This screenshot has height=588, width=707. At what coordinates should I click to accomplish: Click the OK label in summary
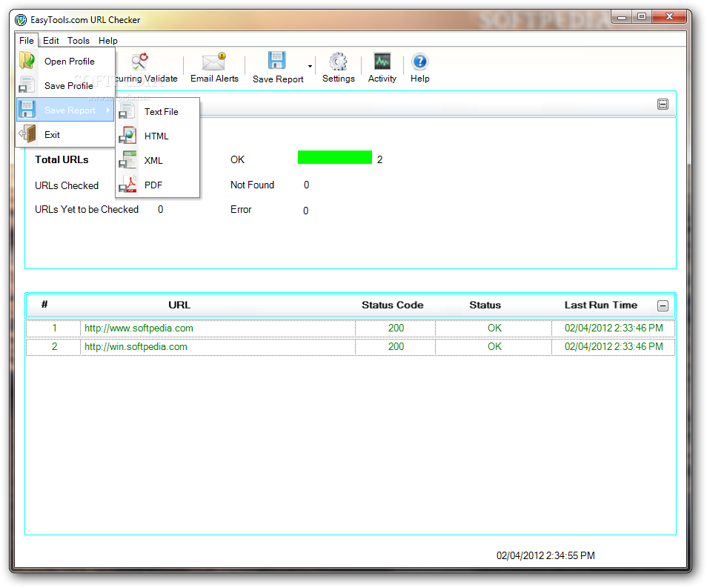point(237,159)
